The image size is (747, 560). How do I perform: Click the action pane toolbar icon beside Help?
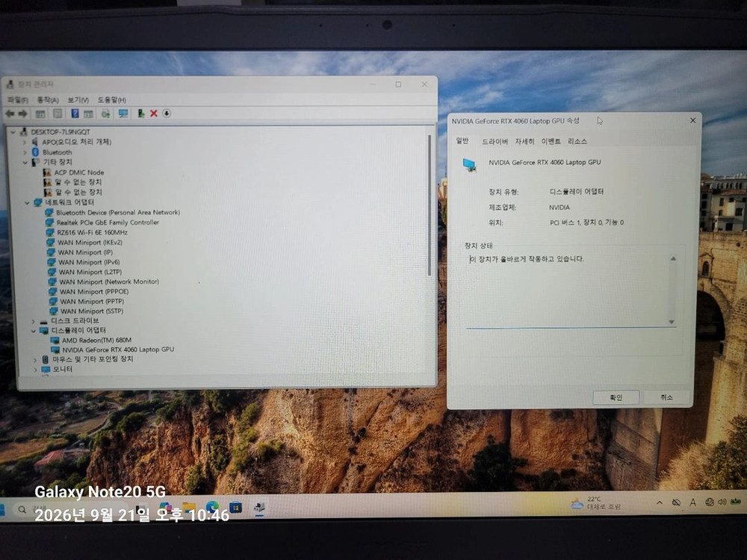coord(88,113)
